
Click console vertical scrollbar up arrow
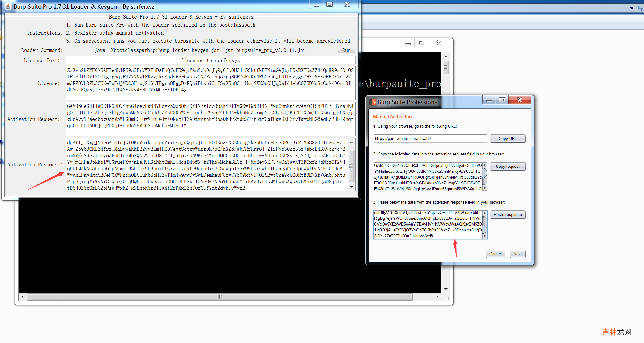[x=446, y=57]
